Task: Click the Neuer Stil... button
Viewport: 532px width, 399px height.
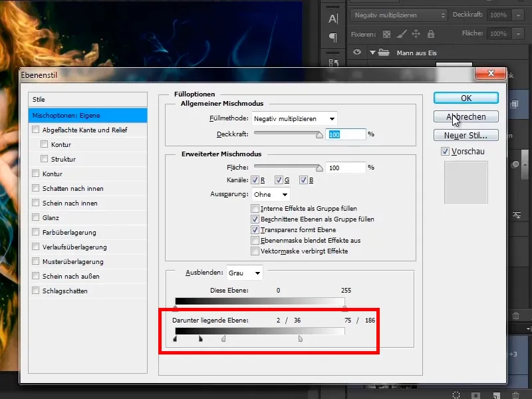Action: pyautogui.click(x=466, y=136)
